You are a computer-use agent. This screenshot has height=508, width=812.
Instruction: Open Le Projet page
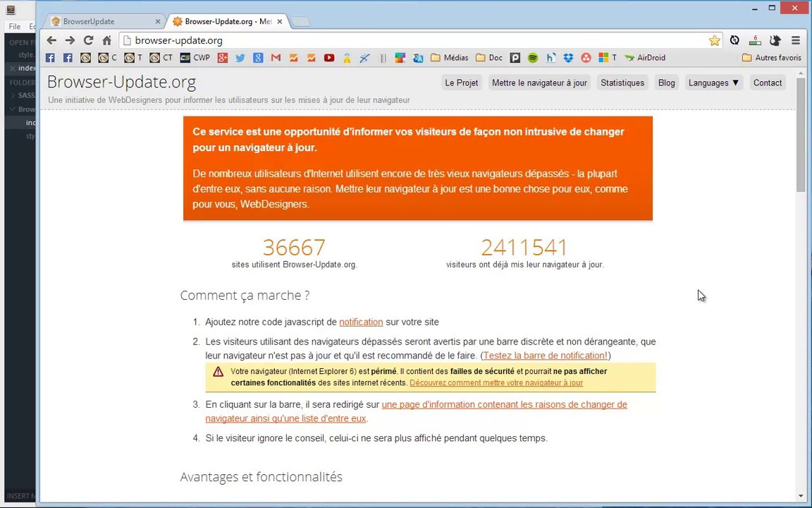(462, 83)
